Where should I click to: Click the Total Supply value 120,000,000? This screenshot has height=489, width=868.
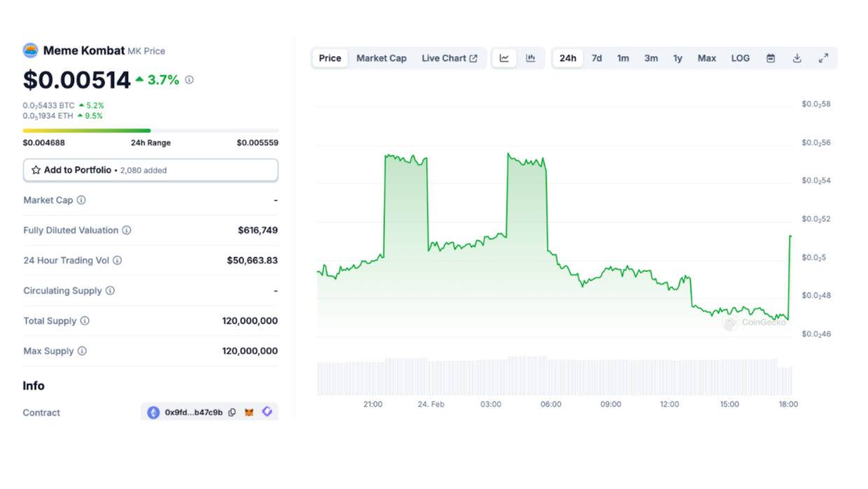(250, 321)
